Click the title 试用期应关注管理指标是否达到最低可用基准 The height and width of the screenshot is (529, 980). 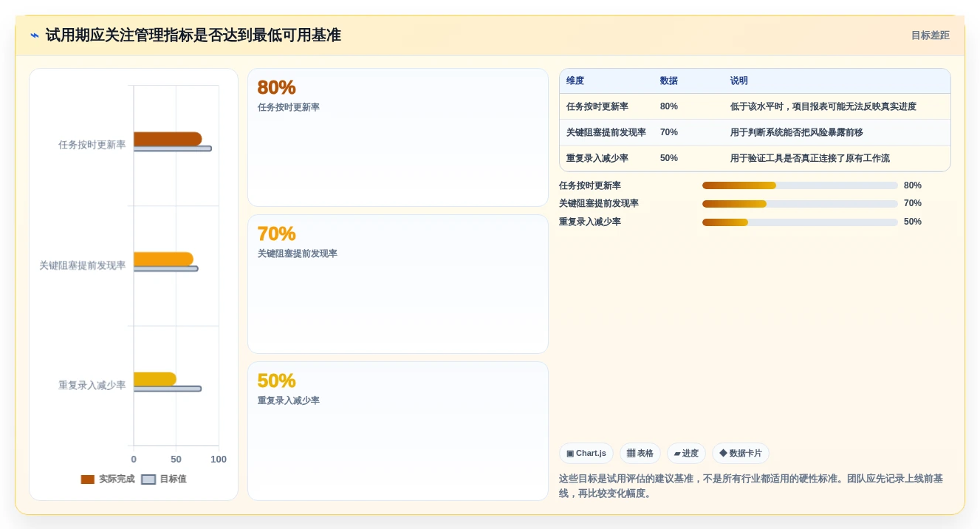(x=193, y=35)
